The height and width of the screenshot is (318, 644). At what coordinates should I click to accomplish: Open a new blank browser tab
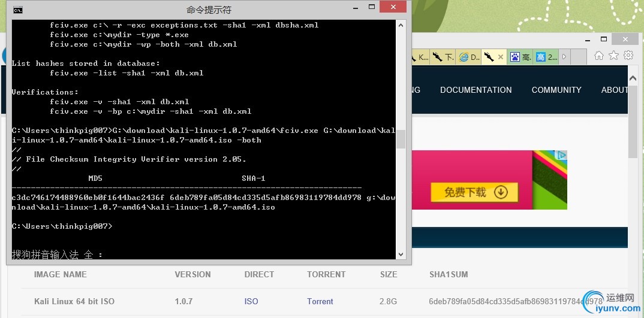578,57
